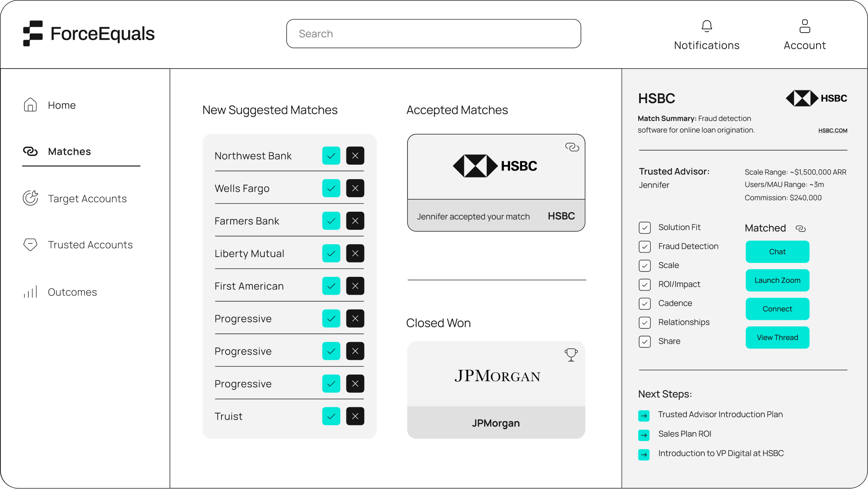
Task: Click 'Jennifer accepted your match' text
Action: pos(473,216)
